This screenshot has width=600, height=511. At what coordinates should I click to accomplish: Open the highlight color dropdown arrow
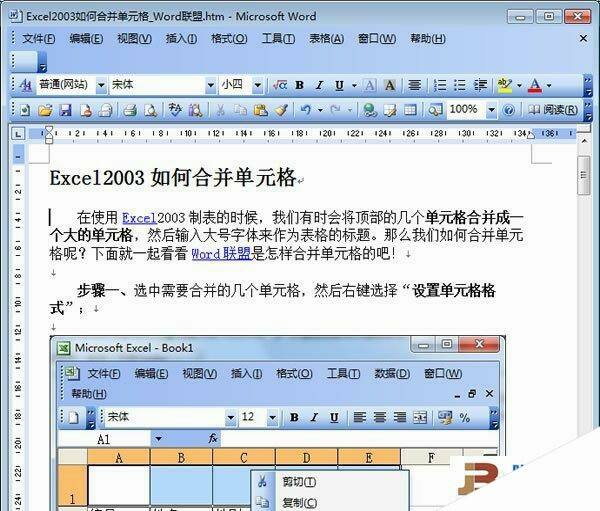pos(519,85)
